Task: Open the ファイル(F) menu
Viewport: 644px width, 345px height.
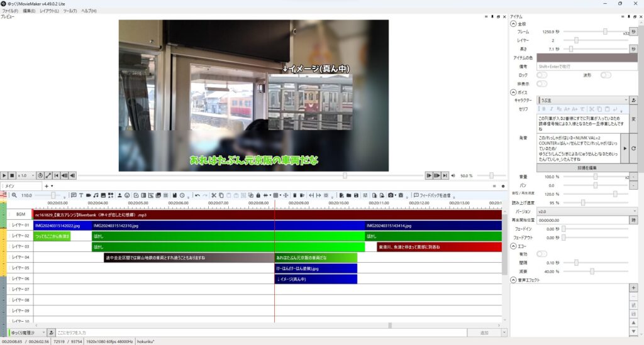Action: click(10, 11)
